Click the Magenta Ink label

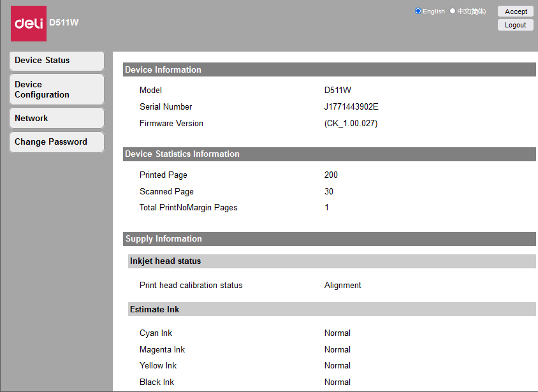point(162,349)
